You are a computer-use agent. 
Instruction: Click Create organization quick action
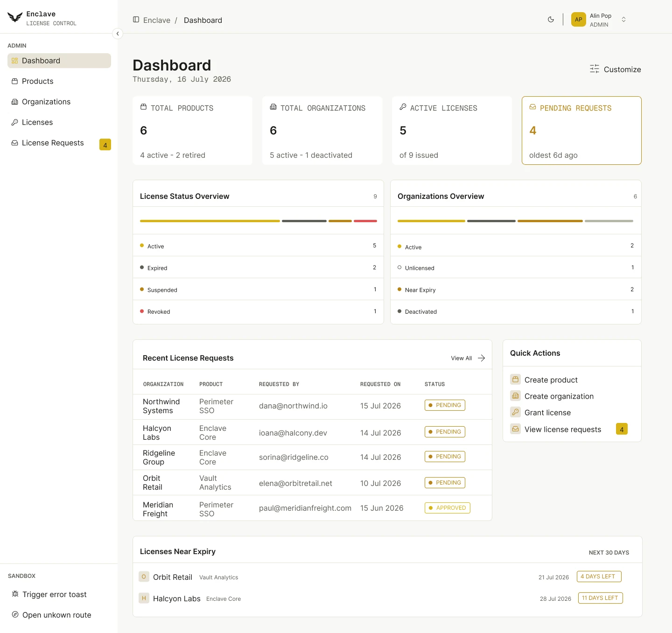pyautogui.click(x=559, y=396)
